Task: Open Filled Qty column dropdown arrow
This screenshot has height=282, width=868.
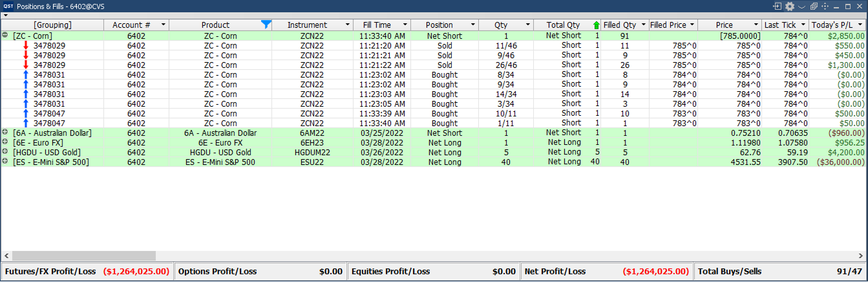Action: tap(643, 25)
